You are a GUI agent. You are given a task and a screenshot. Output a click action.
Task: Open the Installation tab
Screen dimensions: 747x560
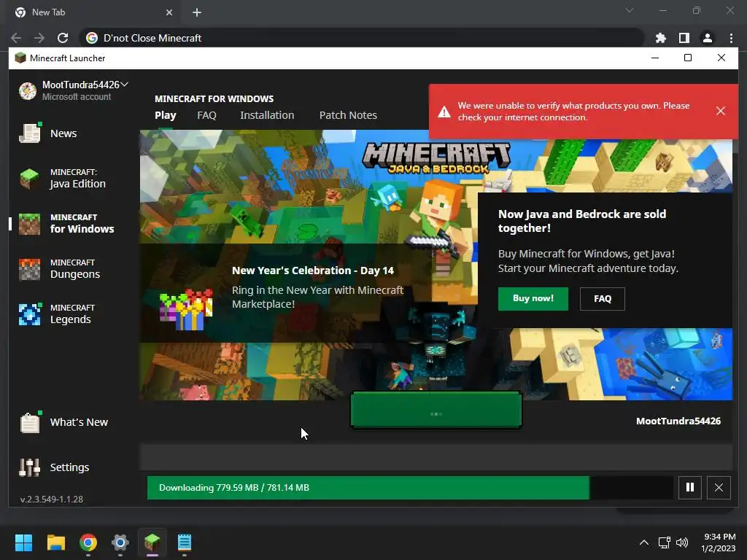coord(267,115)
